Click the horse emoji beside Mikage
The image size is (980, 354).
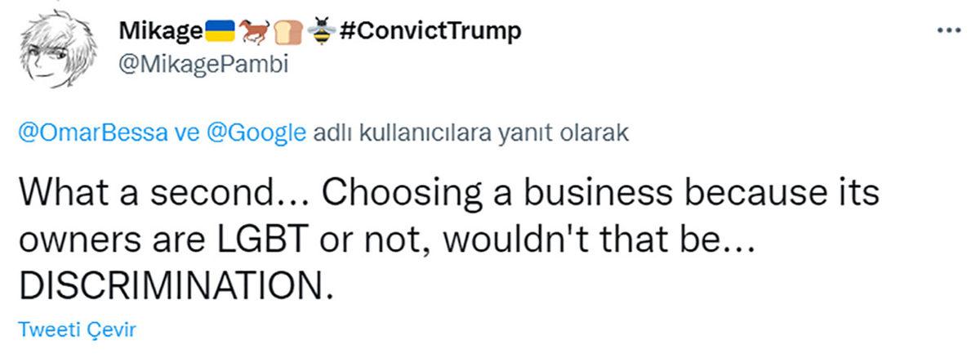(254, 31)
